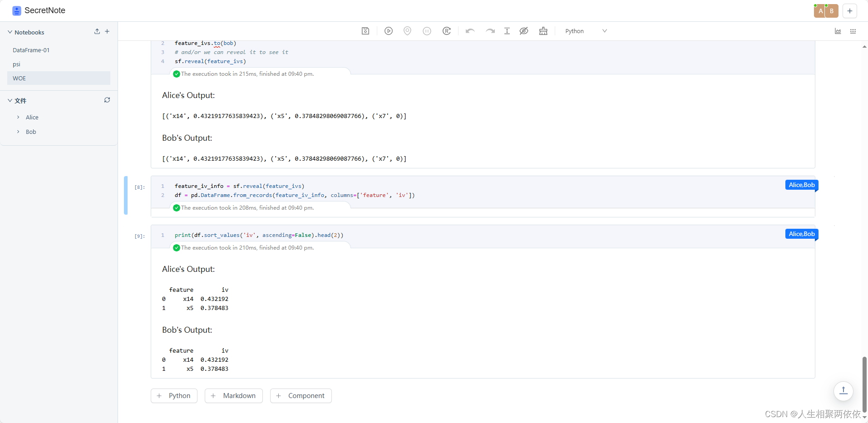Screen dimensions: 868x423
Task: Click the scrollbar up arrow
Action: 864,47
